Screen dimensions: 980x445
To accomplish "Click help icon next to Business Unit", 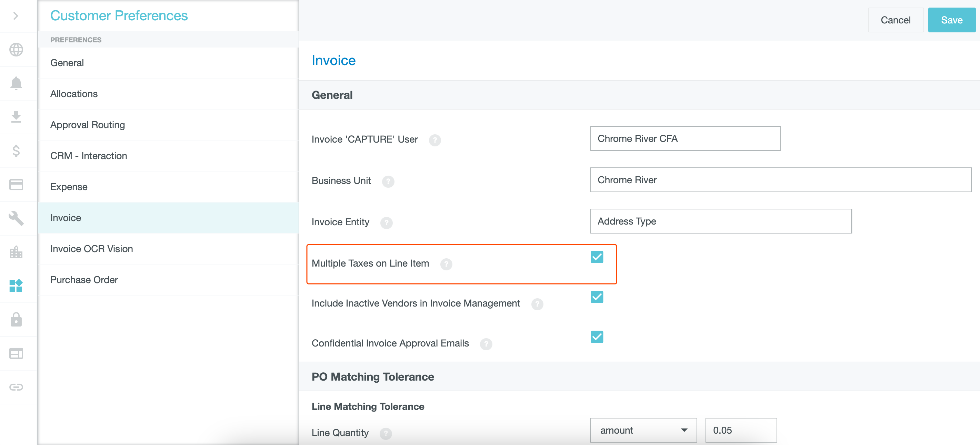I will click(388, 181).
